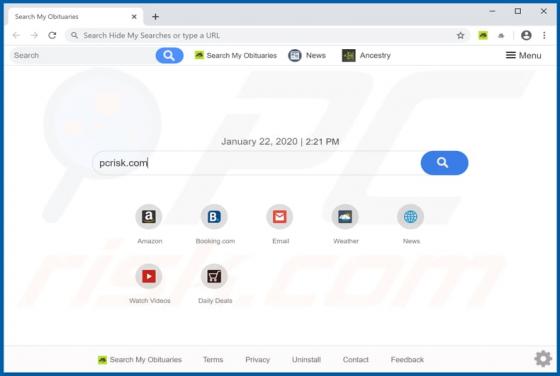Open the Terms footer link
This screenshot has width=560, height=376.
click(213, 360)
